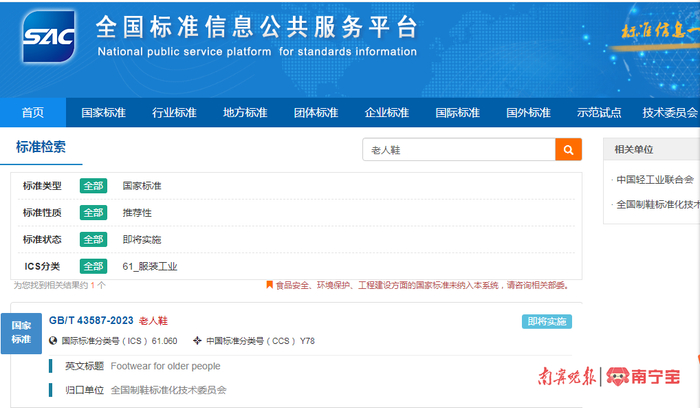Click the SAC logo
This screenshot has height=408, width=700.
pyautogui.click(x=49, y=37)
